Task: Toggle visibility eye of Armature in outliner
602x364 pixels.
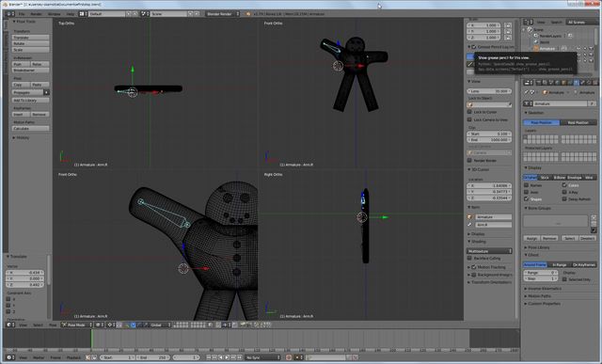Action: pos(578,49)
